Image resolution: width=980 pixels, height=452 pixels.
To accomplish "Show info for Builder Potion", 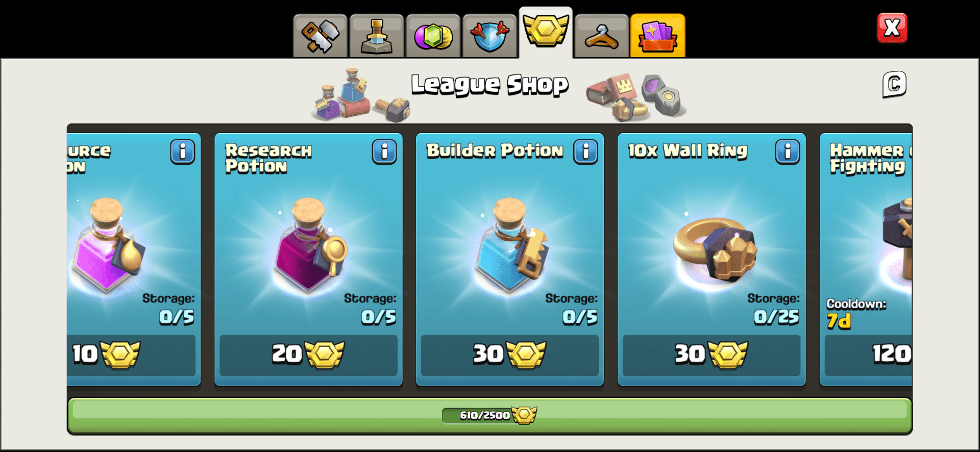I will point(585,152).
